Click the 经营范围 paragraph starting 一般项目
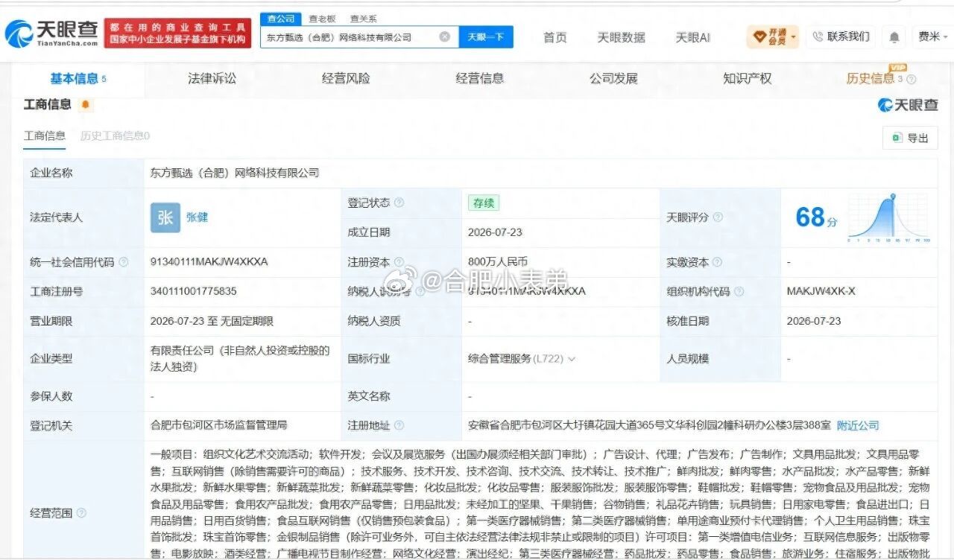Image resolution: width=954 pixels, height=560 pixels. [x=540, y=503]
